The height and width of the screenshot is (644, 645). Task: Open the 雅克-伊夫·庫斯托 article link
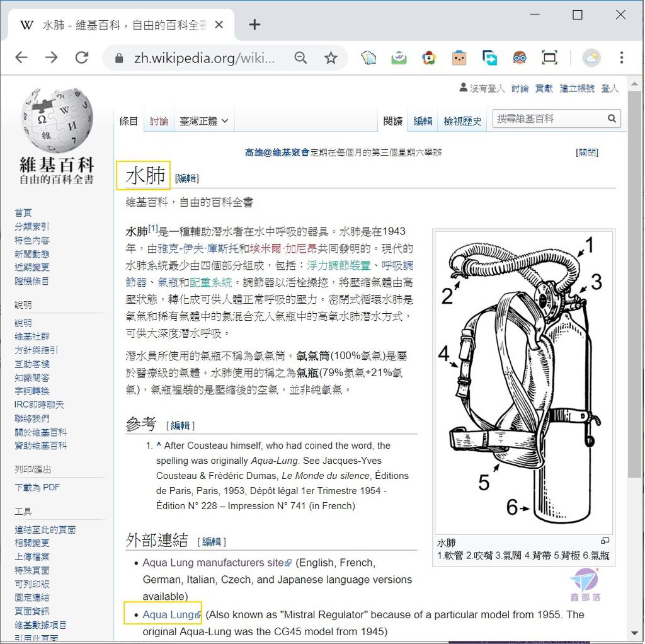click(x=198, y=248)
